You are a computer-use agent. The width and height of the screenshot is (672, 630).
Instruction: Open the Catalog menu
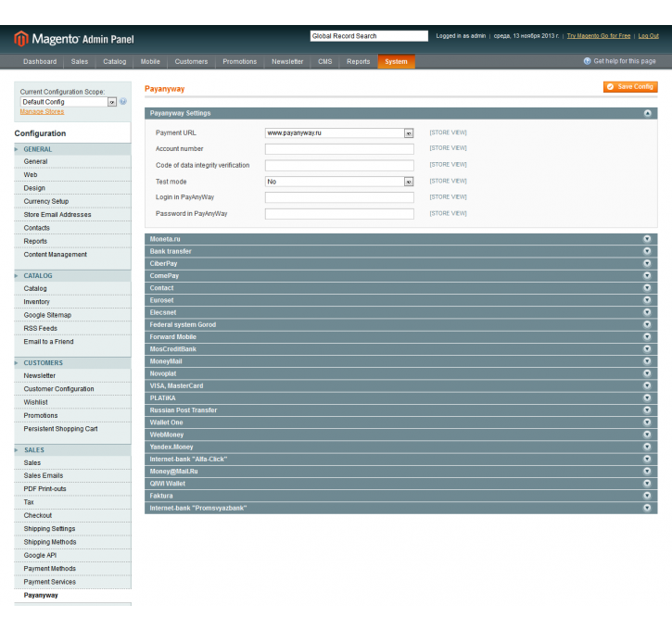pos(114,62)
